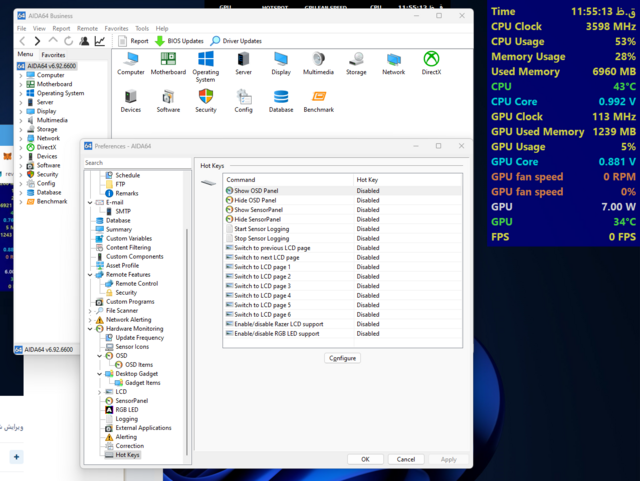The height and width of the screenshot is (481, 640).
Task: Open the Storage category icon
Action: 356,64
